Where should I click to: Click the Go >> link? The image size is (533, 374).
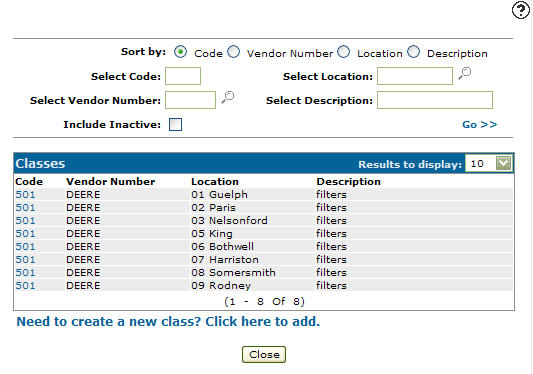(480, 124)
